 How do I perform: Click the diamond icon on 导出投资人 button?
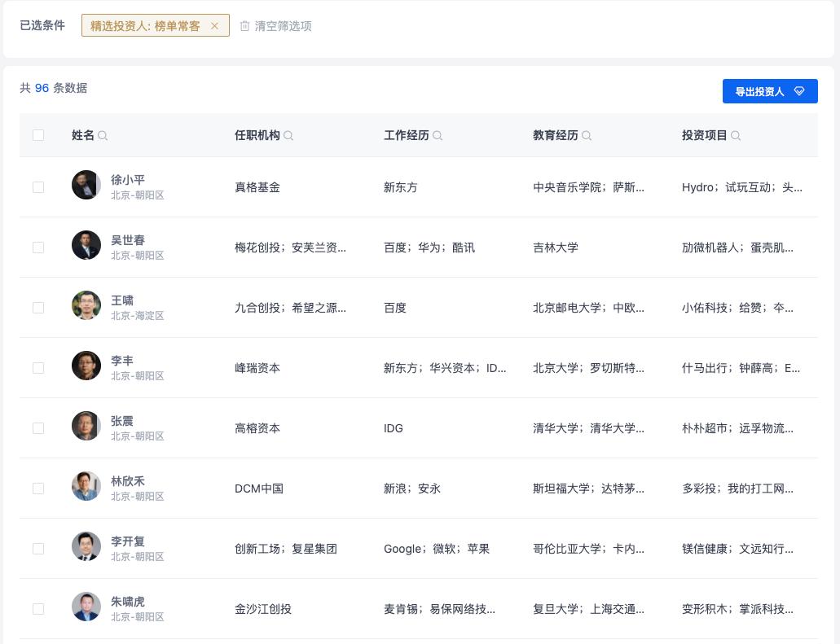[799, 91]
